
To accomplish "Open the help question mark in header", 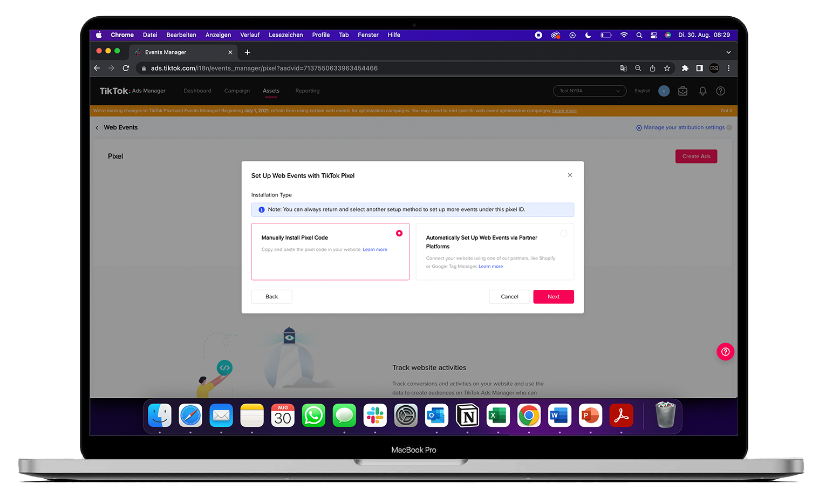I will click(x=720, y=91).
